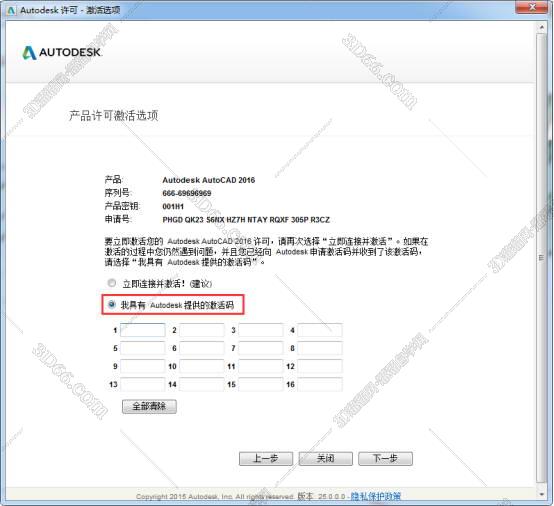The image size is (554, 506).
Task: Click activation code field 1
Action: (143, 330)
